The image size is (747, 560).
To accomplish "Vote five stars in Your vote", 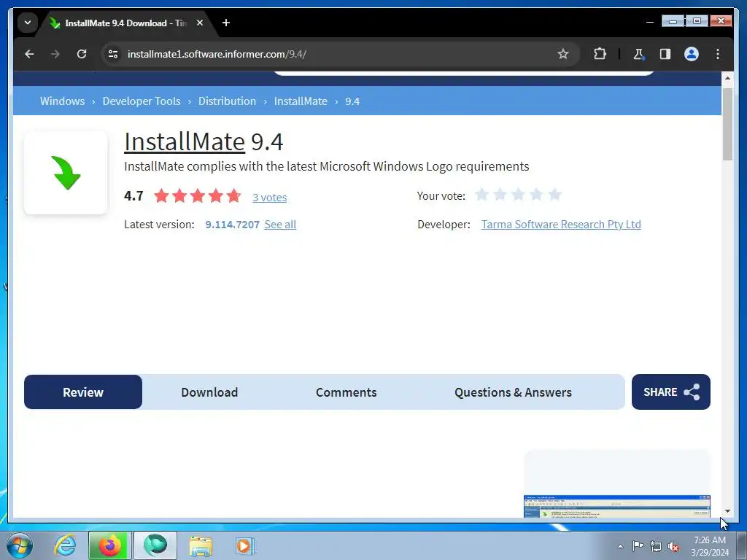I will point(554,195).
